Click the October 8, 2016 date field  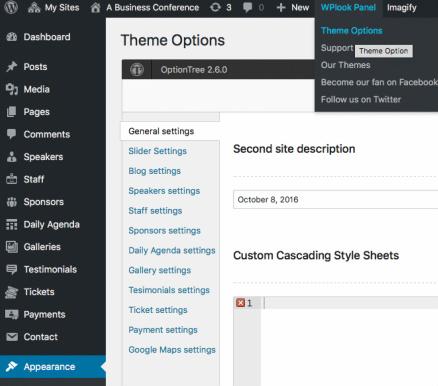pyautogui.click(x=335, y=200)
